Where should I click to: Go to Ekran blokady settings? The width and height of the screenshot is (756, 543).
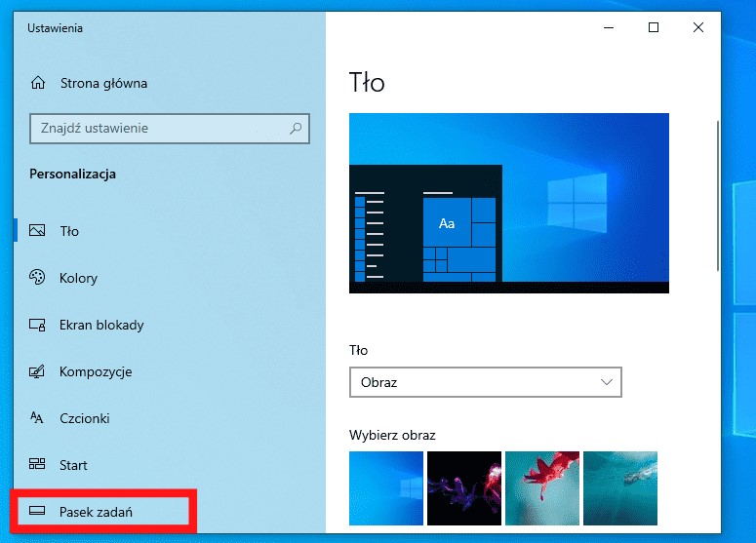click(101, 325)
